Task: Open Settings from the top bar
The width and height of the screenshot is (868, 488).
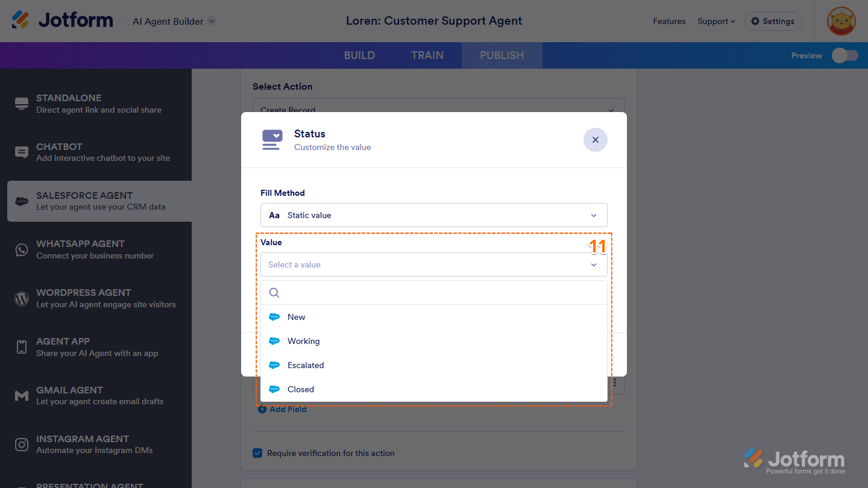Action: (x=773, y=21)
